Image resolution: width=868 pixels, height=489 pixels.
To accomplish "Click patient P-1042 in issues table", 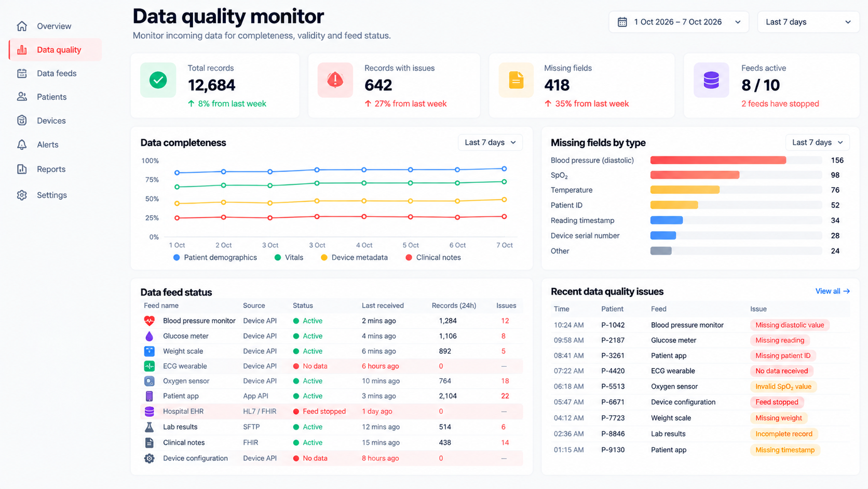I will (613, 325).
